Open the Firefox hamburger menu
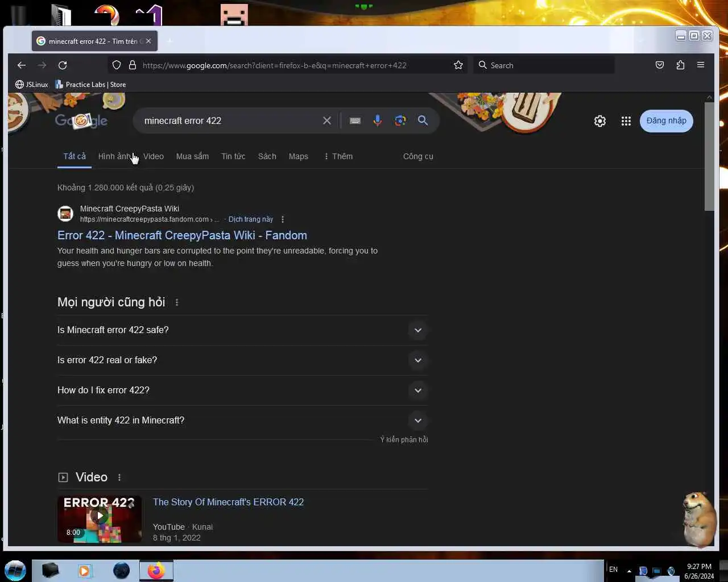The width and height of the screenshot is (728, 582). point(701,65)
